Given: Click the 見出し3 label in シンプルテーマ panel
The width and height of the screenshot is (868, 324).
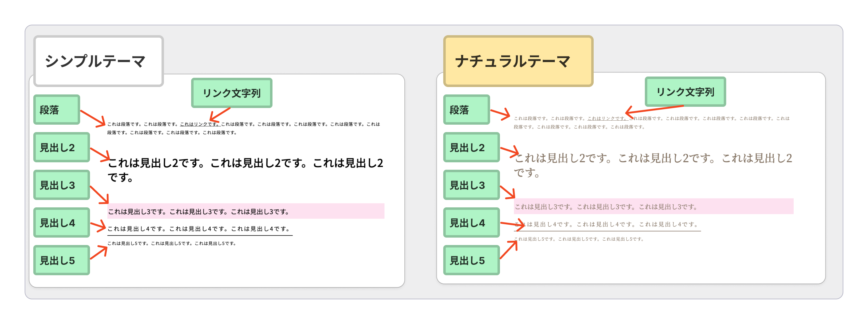Looking at the screenshot, I should coord(61,185).
